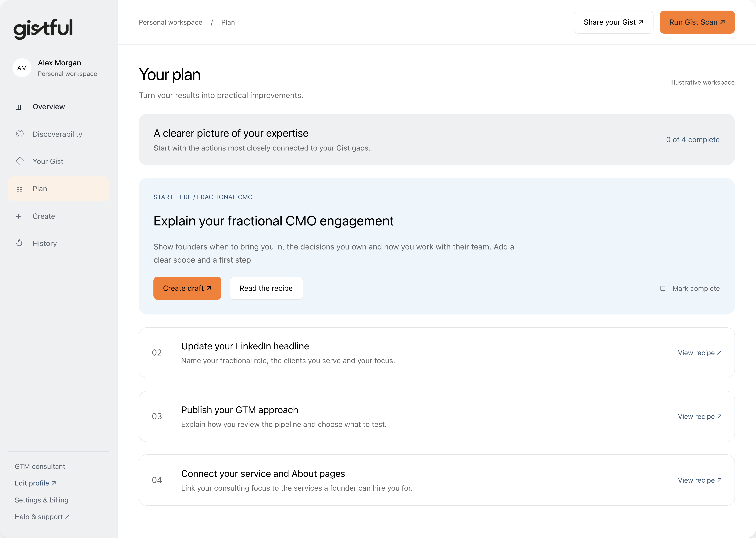756x538 pixels.
Task: Click the Publish your GTM approach title
Action: [239, 410]
